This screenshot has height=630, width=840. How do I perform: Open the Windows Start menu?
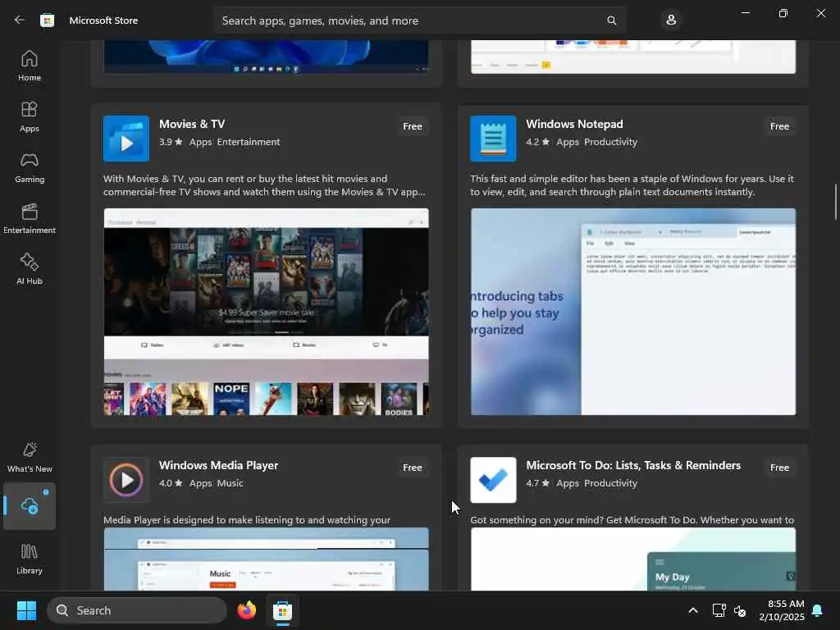[26, 610]
